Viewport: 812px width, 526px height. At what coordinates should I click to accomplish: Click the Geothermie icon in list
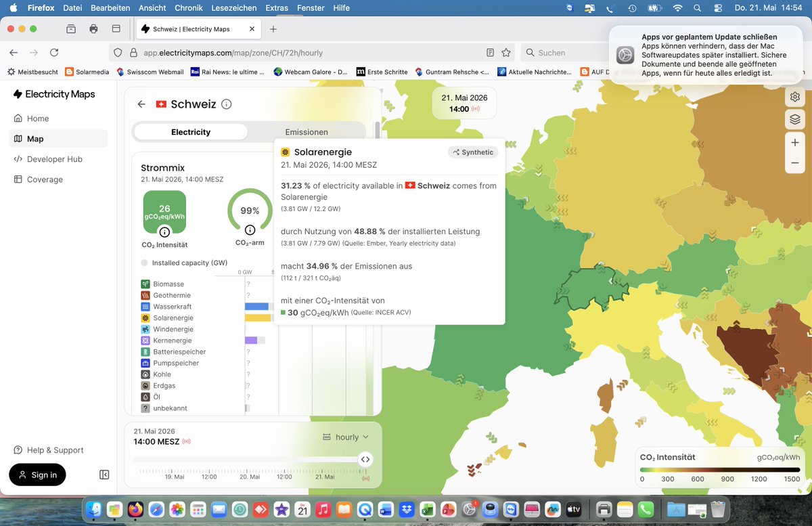[x=145, y=295]
